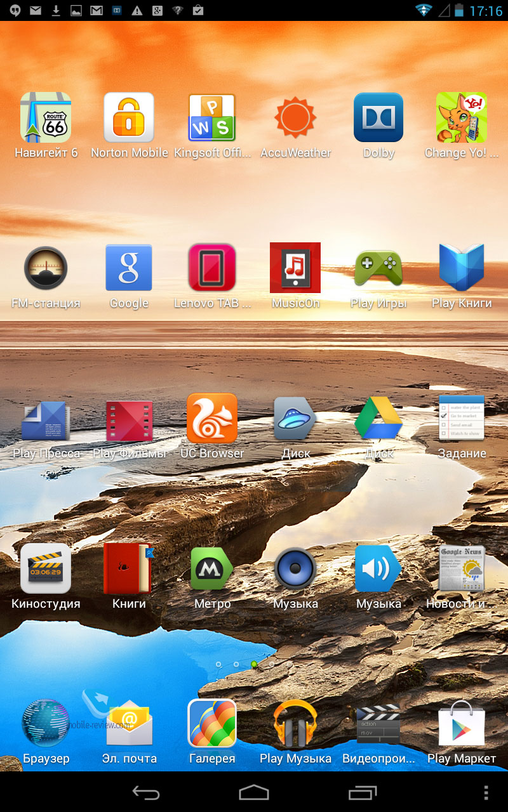Tap the Home navigation button
508x812 pixels.
pyautogui.click(x=254, y=792)
